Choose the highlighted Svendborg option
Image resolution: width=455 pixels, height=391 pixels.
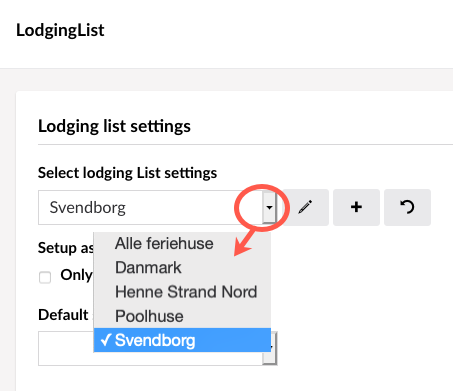pos(182,340)
